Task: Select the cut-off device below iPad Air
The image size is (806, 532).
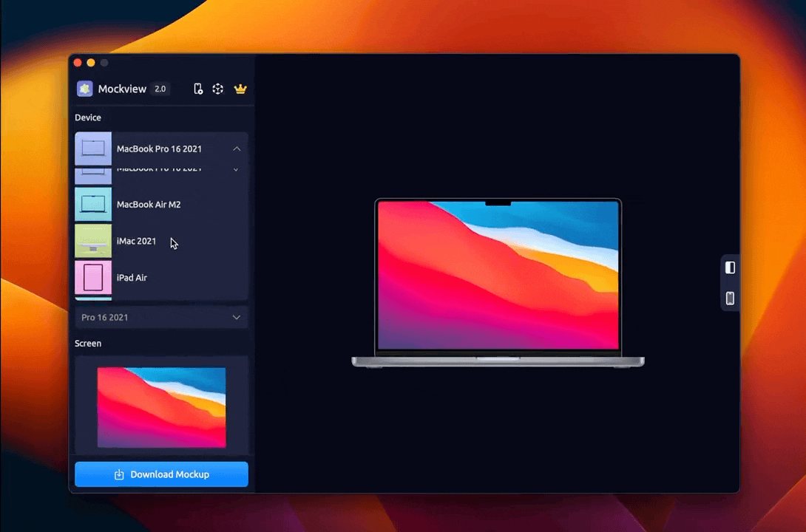Action: click(x=93, y=299)
